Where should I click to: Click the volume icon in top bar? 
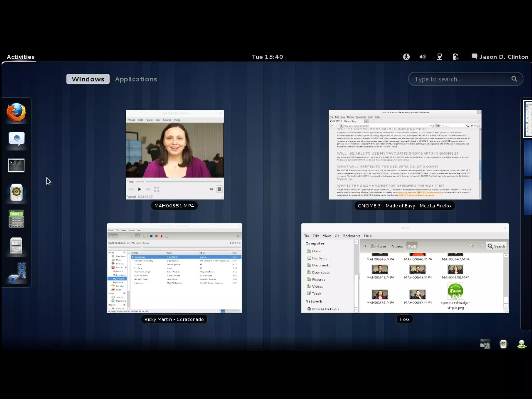click(423, 57)
